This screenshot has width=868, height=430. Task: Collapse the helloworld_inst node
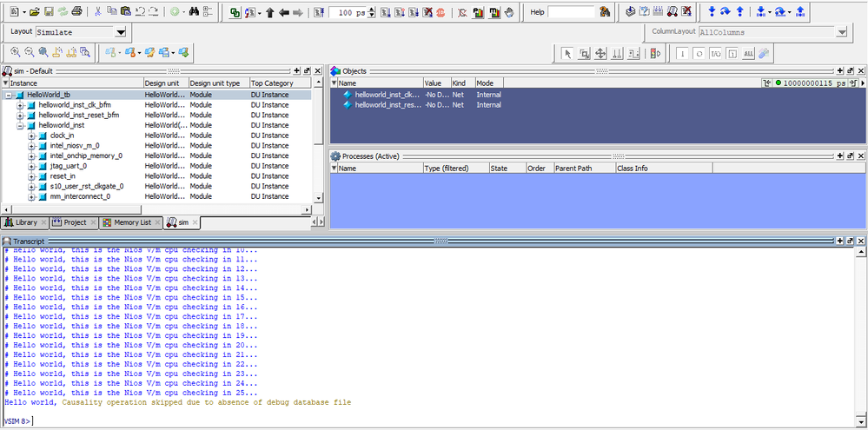coord(21,126)
